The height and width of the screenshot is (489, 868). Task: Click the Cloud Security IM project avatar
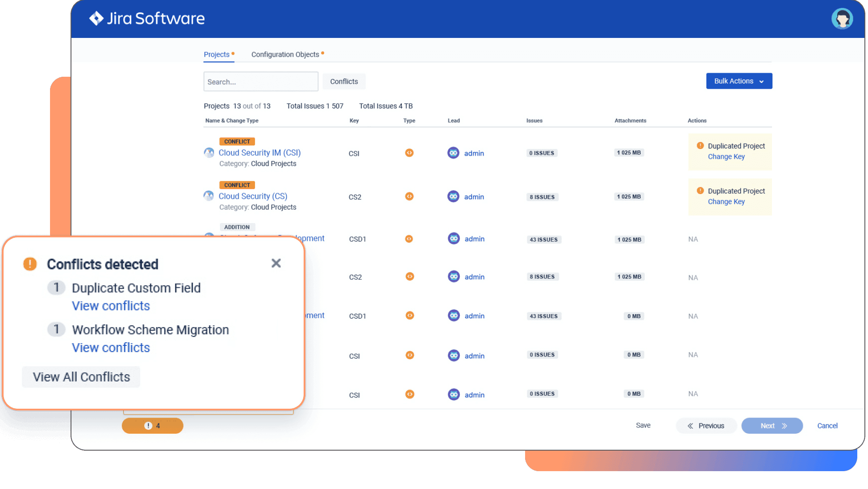[x=209, y=153]
